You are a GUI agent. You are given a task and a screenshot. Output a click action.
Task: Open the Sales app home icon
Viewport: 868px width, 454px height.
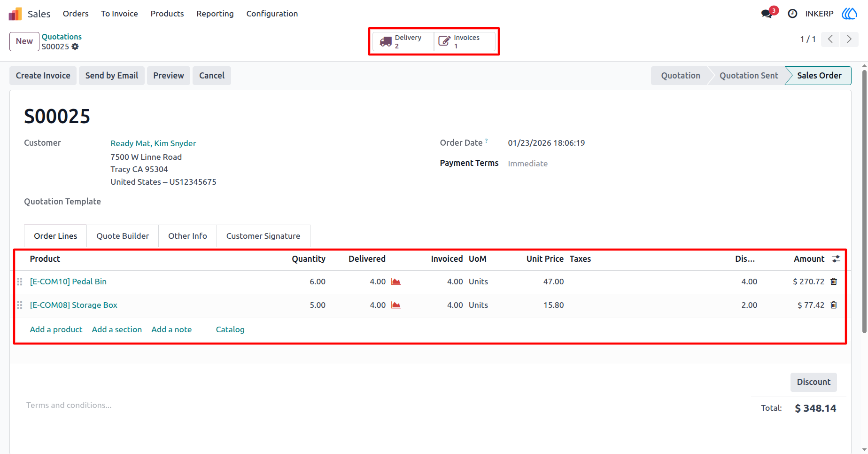click(15, 14)
